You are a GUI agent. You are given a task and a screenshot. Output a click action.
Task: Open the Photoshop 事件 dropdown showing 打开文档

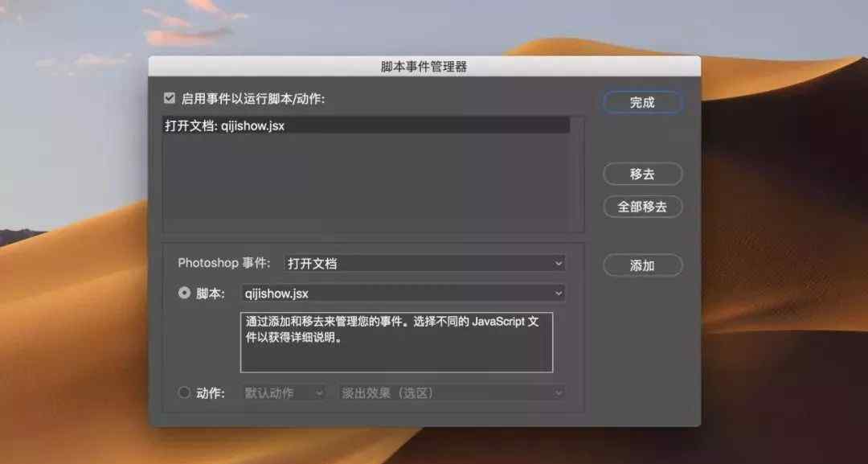coord(424,264)
